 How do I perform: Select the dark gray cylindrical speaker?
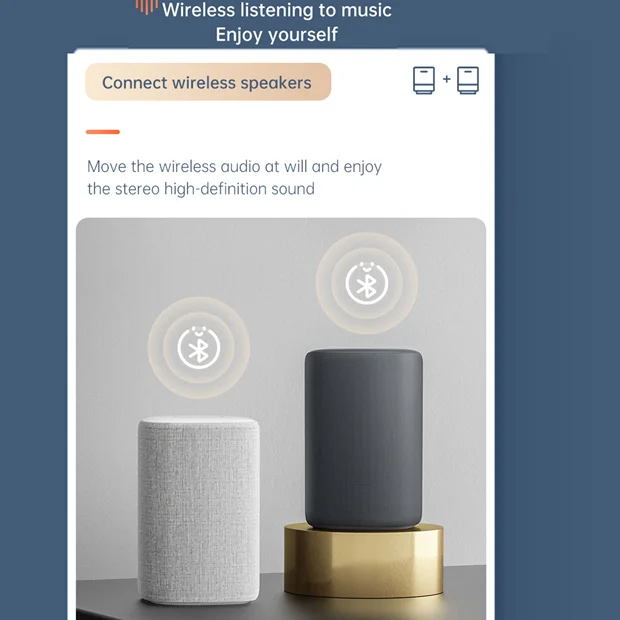(x=364, y=439)
